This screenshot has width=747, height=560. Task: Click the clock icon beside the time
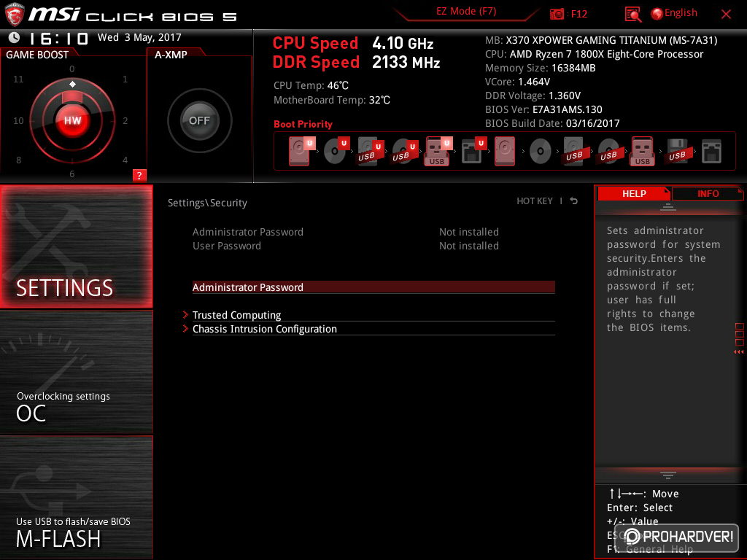(x=15, y=37)
